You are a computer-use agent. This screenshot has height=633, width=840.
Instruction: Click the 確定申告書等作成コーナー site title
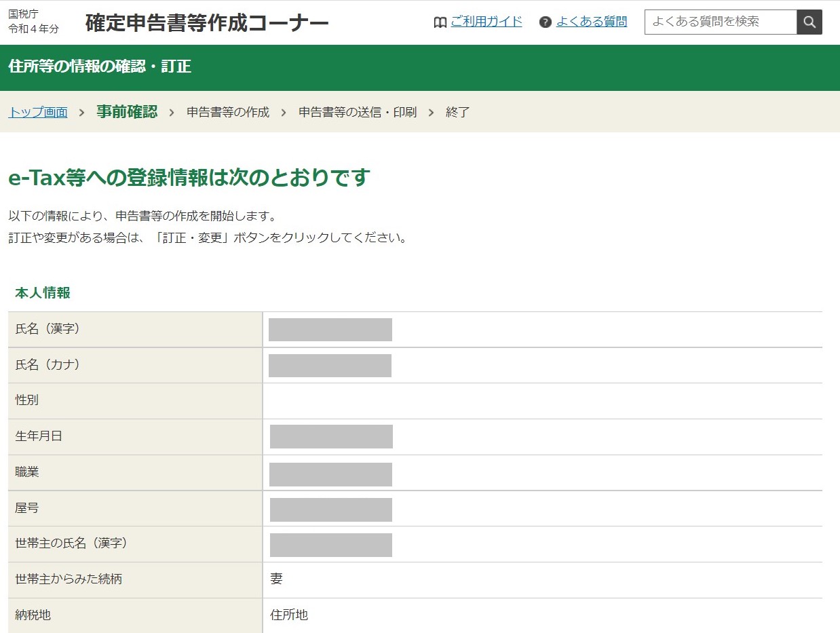tap(207, 23)
